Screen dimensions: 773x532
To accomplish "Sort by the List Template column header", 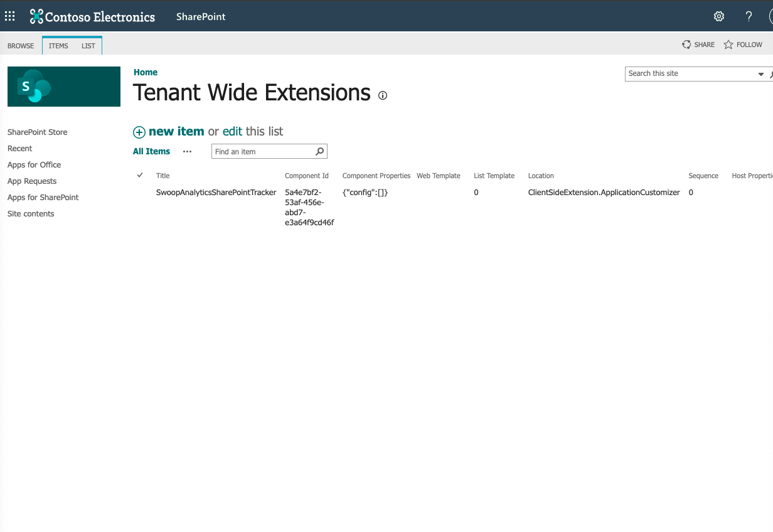I will (x=494, y=176).
